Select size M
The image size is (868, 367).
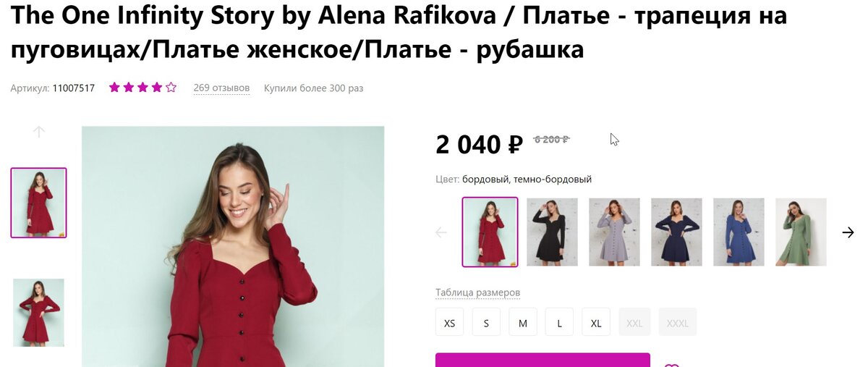[522, 322]
